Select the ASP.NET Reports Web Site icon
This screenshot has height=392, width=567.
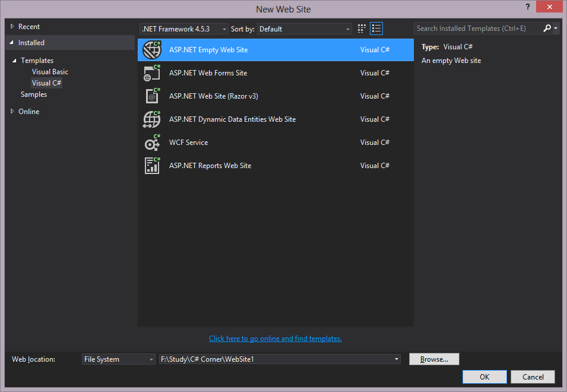(152, 166)
